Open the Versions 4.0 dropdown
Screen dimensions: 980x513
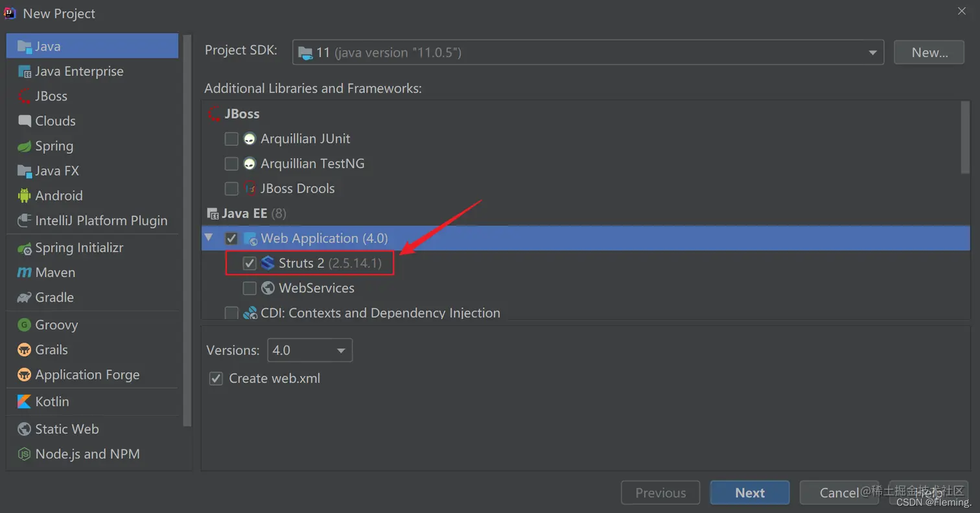click(x=310, y=350)
